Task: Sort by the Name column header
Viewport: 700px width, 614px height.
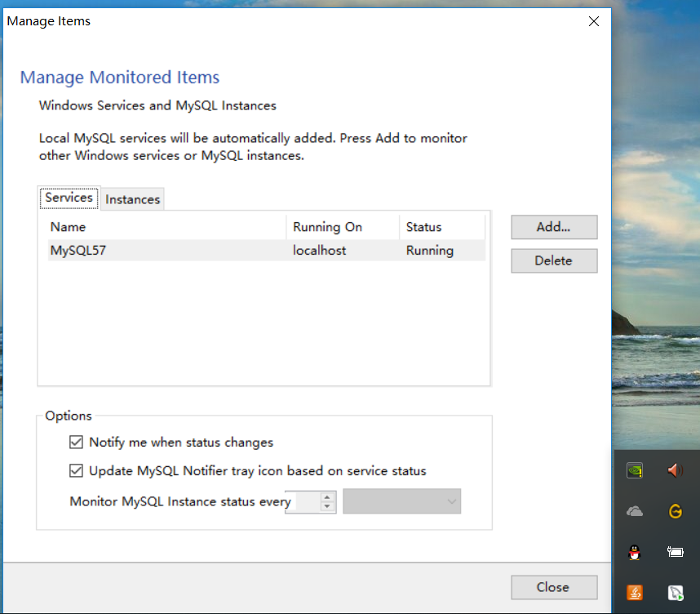Action: [x=166, y=227]
